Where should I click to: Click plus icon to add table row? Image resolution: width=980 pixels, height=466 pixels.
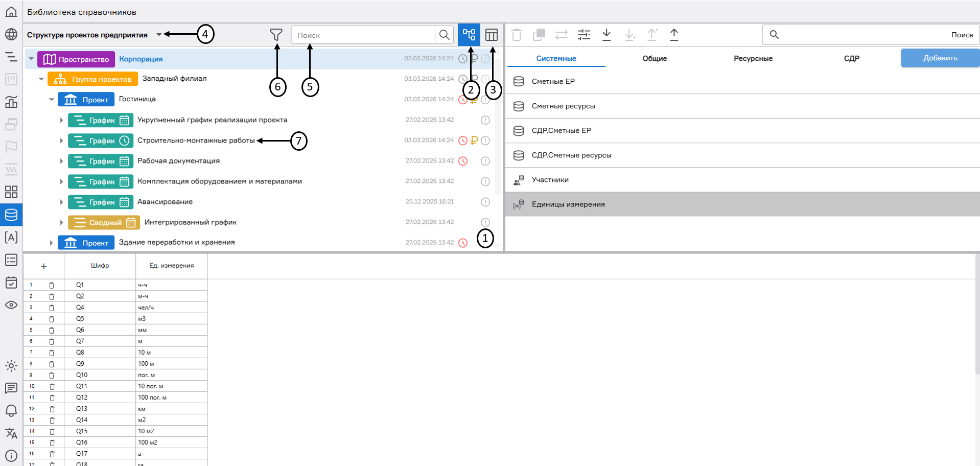pos(44,266)
